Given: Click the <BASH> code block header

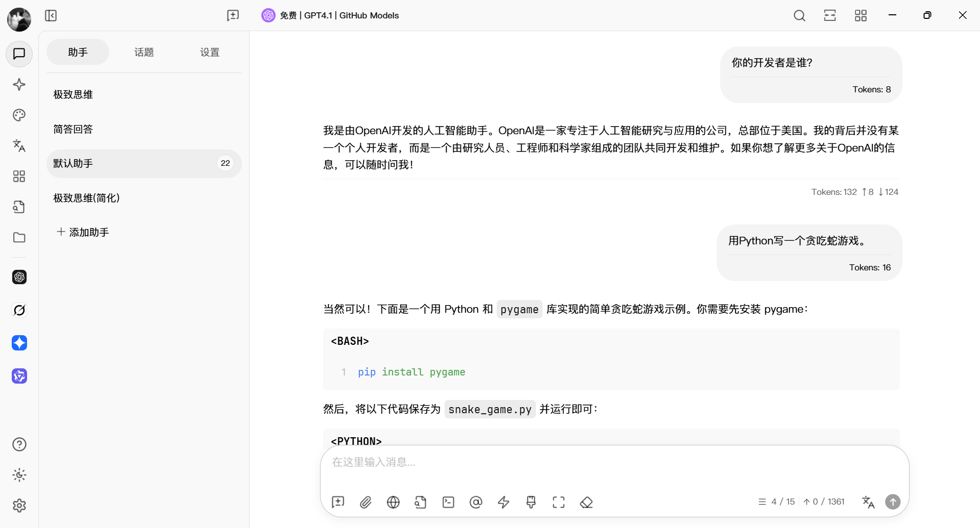Looking at the screenshot, I should coord(350,341).
